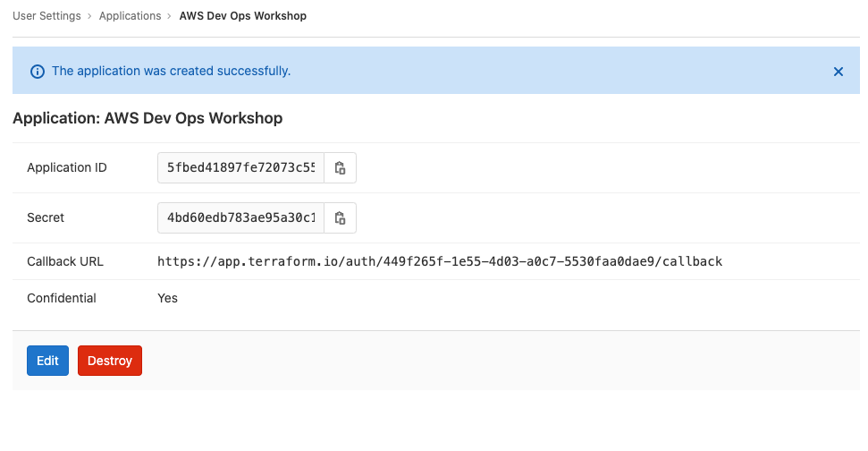Click the Secret label
Viewport: 868px width, 451px height.
46,217
